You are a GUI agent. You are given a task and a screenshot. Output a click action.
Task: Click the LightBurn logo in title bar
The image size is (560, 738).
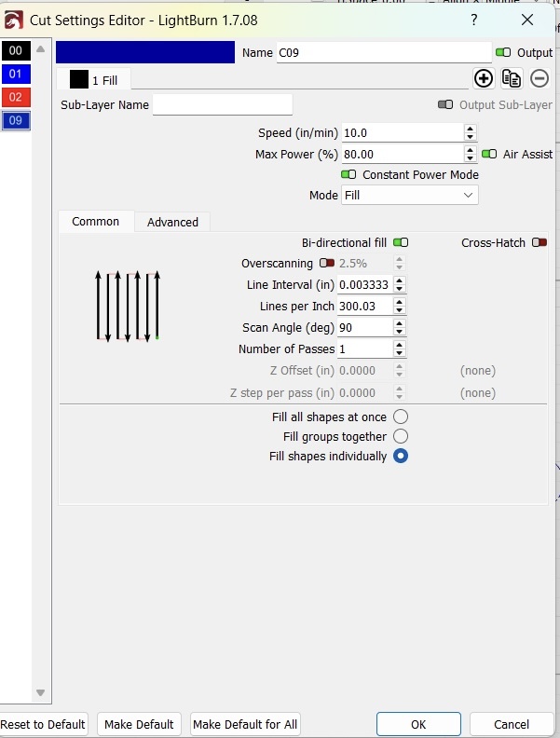(13, 20)
